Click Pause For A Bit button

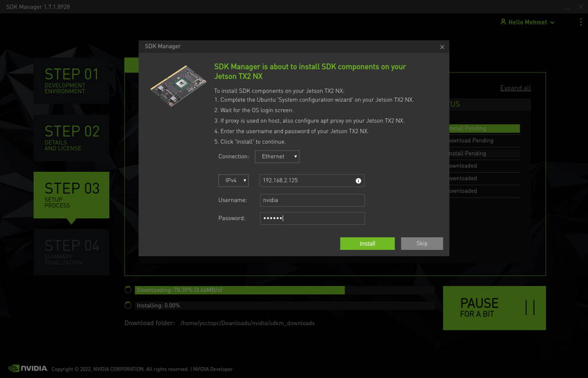pos(494,308)
